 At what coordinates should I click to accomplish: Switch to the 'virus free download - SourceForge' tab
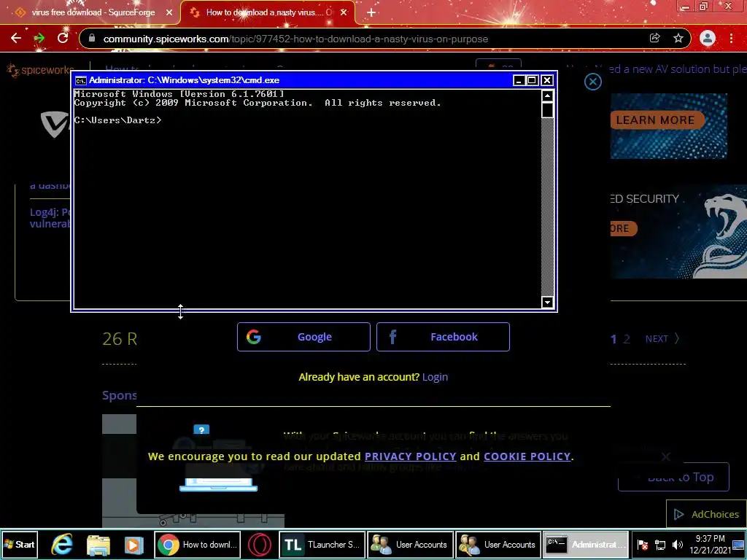coord(93,12)
